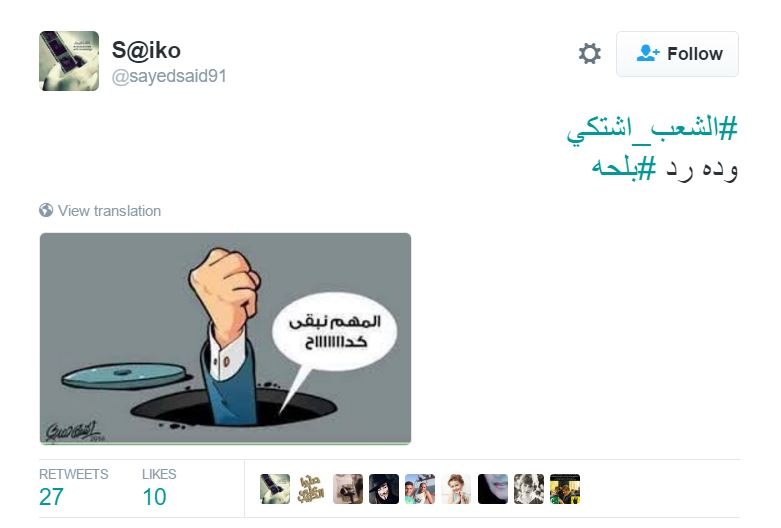Screen dimensions: 781x528
Task: Open the fist cartoon image
Action: [x=226, y=339]
